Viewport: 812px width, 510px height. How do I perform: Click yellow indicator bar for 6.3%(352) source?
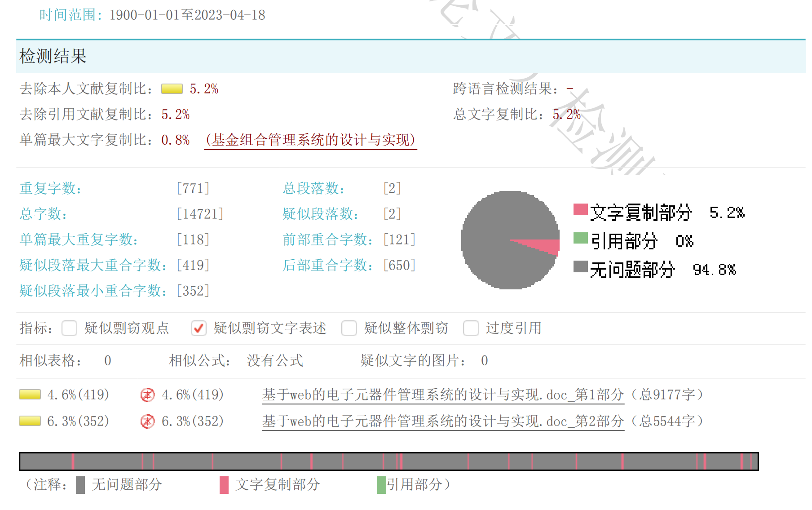pos(29,421)
